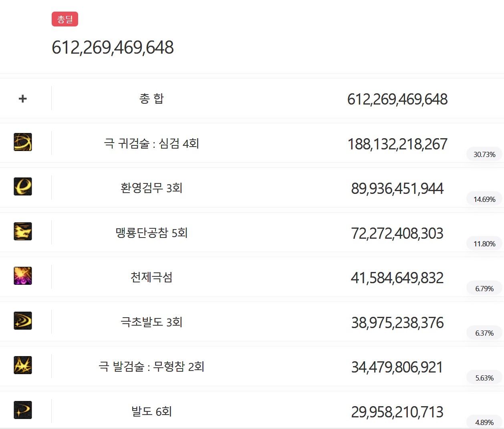Screen dimensions: 504x429
Task: Click the 환영검무 skill icon
Action: [23, 187]
